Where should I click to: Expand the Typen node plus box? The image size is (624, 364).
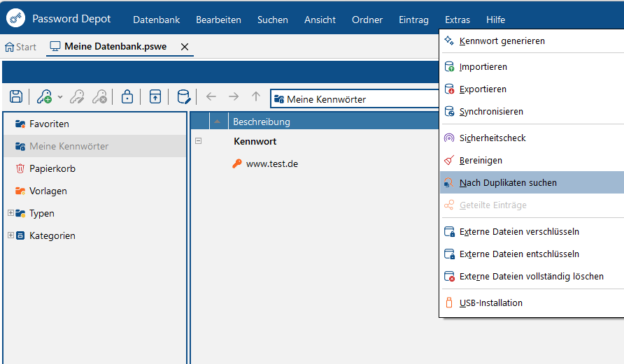click(10, 213)
